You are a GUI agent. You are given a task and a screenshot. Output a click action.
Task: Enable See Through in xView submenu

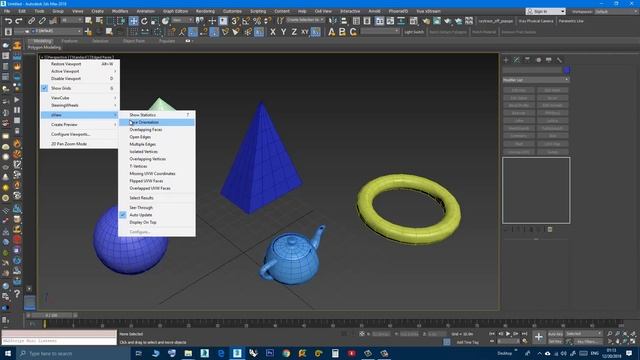157,207
